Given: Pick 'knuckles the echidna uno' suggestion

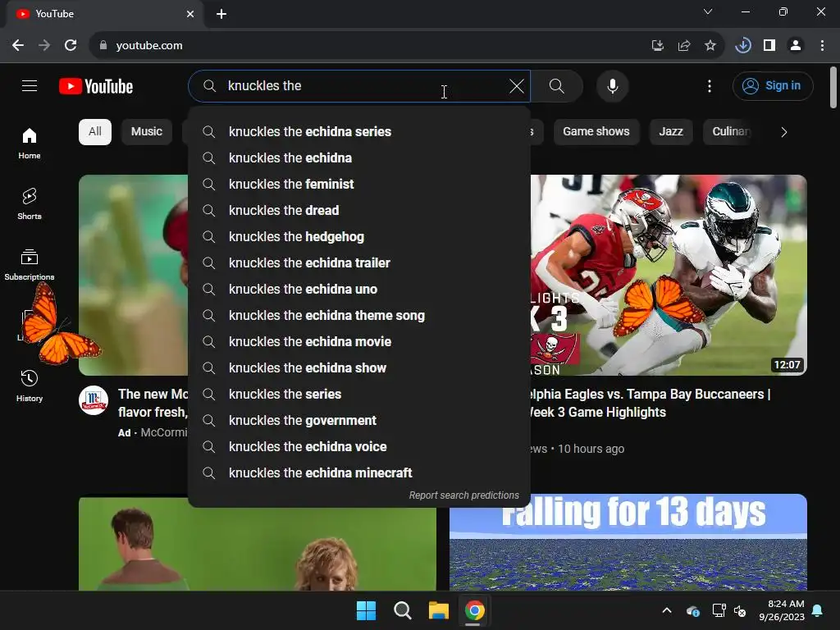Looking at the screenshot, I should [x=359, y=290].
